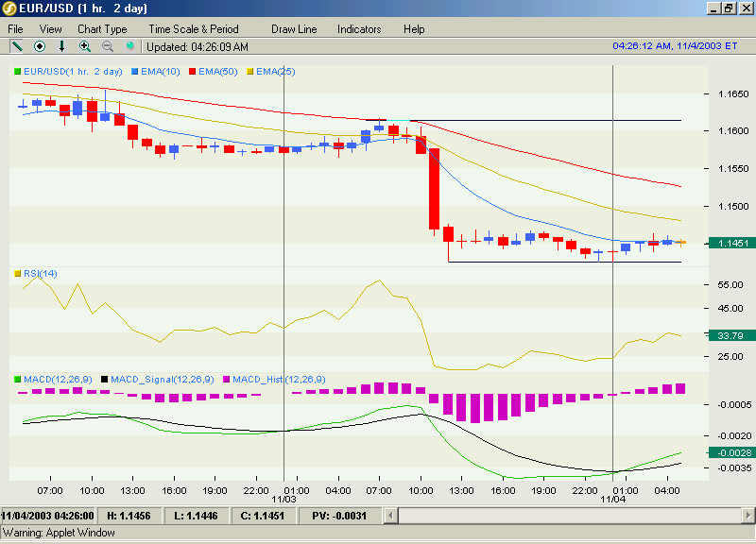
Task: Click the EMA(50) legend label
Action: coord(218,72)
